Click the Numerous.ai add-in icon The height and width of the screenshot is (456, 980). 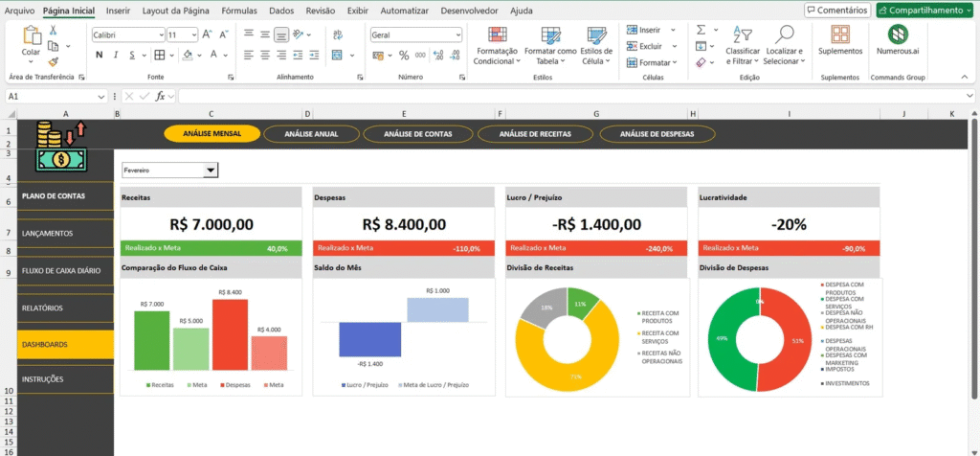click(x=898, y=34)
